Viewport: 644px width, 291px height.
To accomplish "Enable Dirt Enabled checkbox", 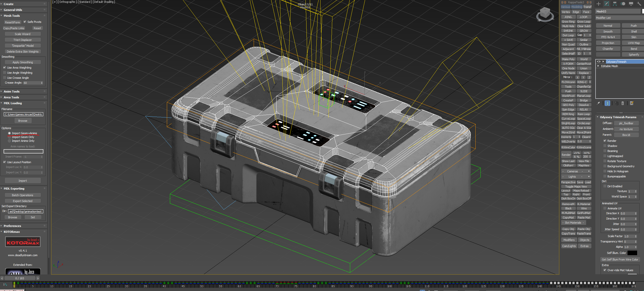I will pos(605,186).
